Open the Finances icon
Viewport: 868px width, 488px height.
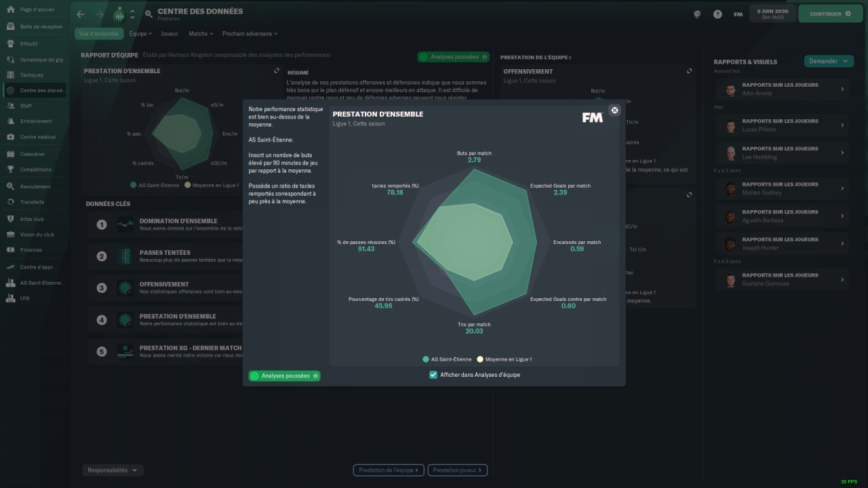(x=11, y=250)
